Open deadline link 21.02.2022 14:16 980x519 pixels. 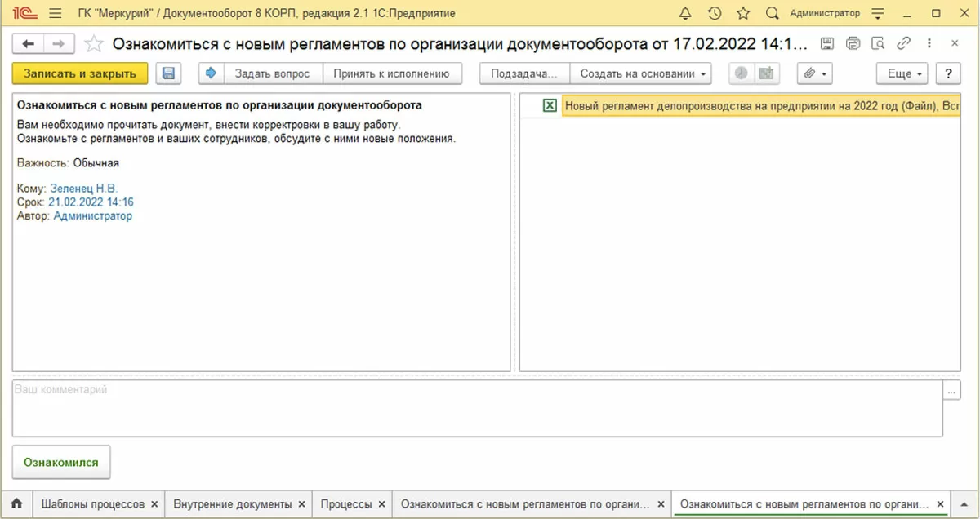tap(91, 202)
